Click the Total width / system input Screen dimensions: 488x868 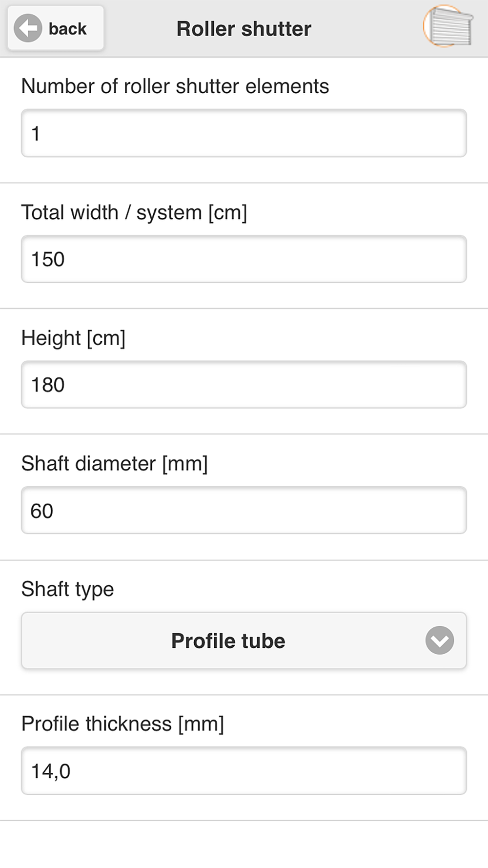coord(244,259)
